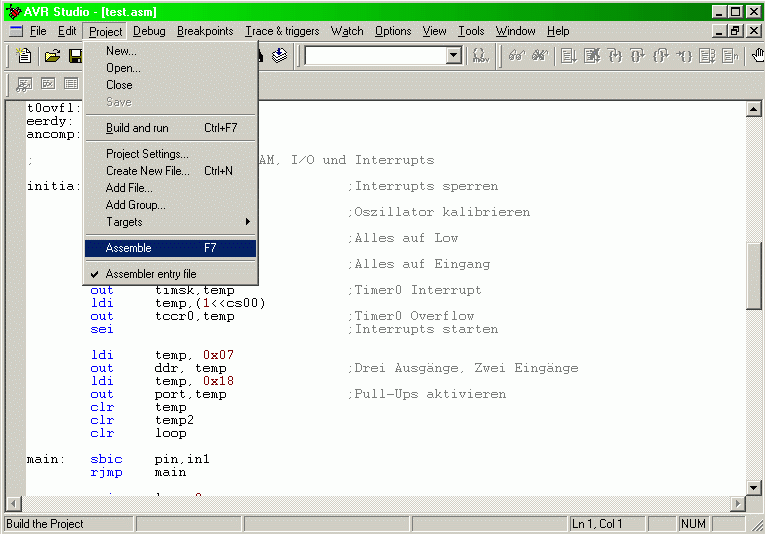Image resolution: width=765 pixels, height=534 pixels.
Task: Choose Build and run menu entry
Action: (x=170, y=128)
